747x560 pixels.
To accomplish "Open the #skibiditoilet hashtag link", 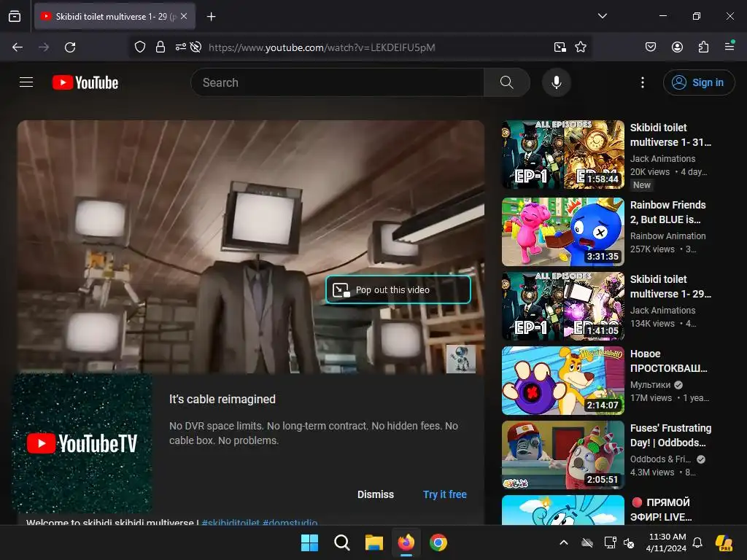I will click(231, 522).
